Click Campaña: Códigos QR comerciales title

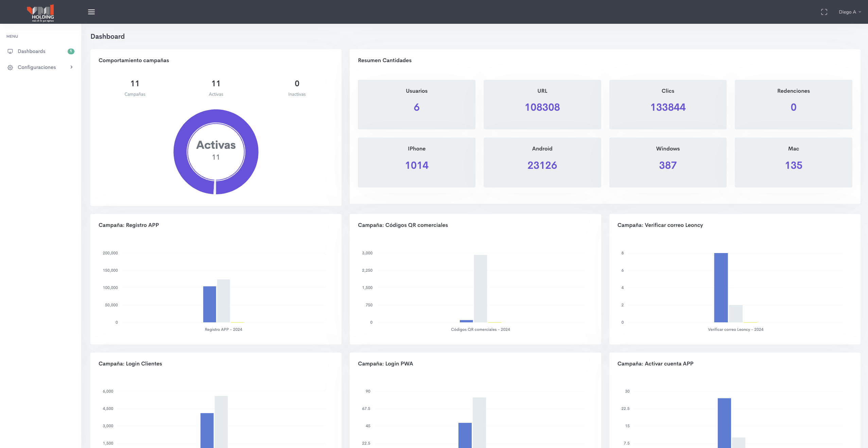403,225
